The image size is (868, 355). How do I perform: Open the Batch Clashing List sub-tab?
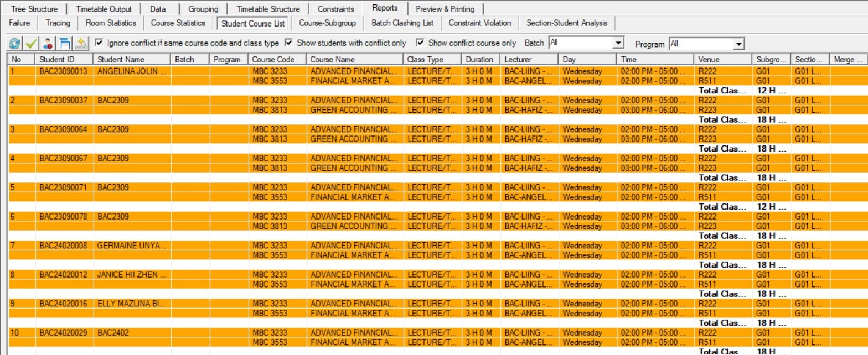(x=402, y=23)
